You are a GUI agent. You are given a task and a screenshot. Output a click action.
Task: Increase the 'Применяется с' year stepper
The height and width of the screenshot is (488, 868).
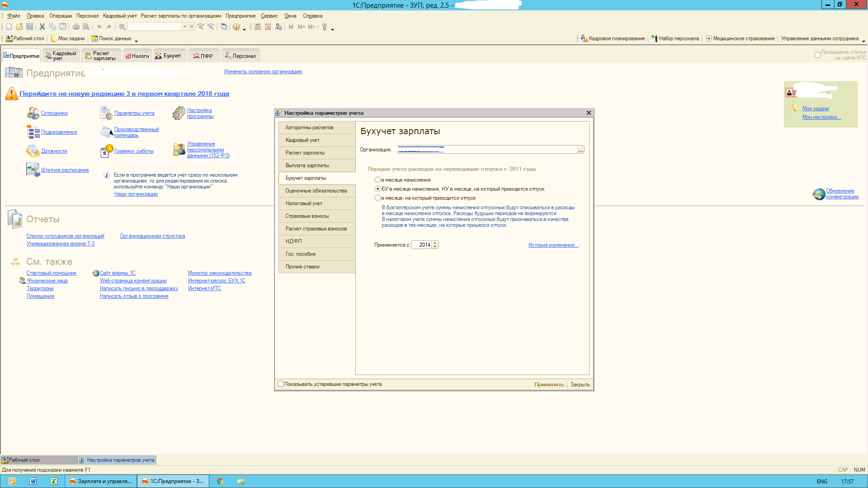pyautogui.click(x=435, y=243)
